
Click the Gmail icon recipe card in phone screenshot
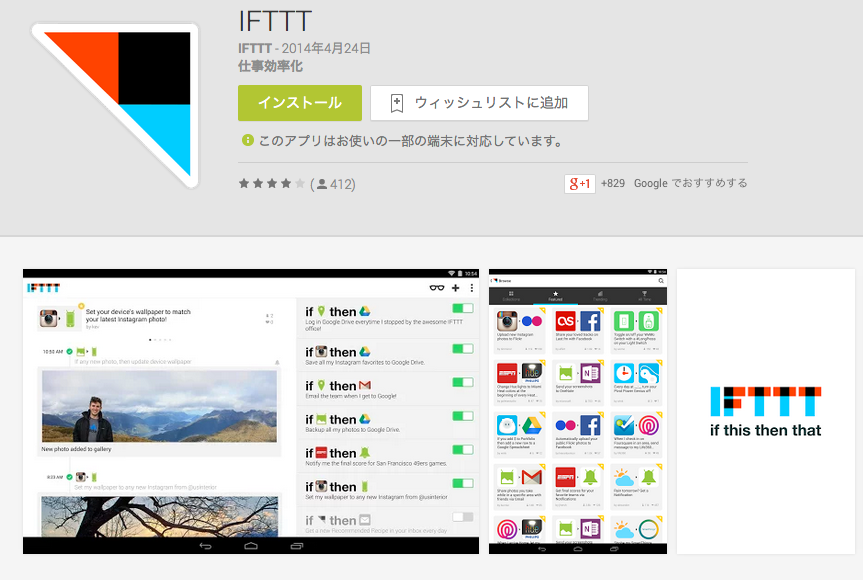pos(519,486)
